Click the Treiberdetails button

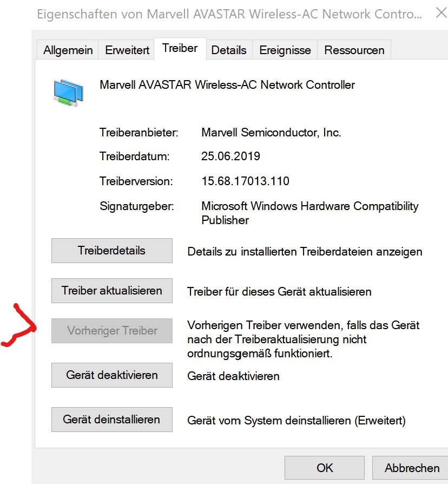click(111, 251)
